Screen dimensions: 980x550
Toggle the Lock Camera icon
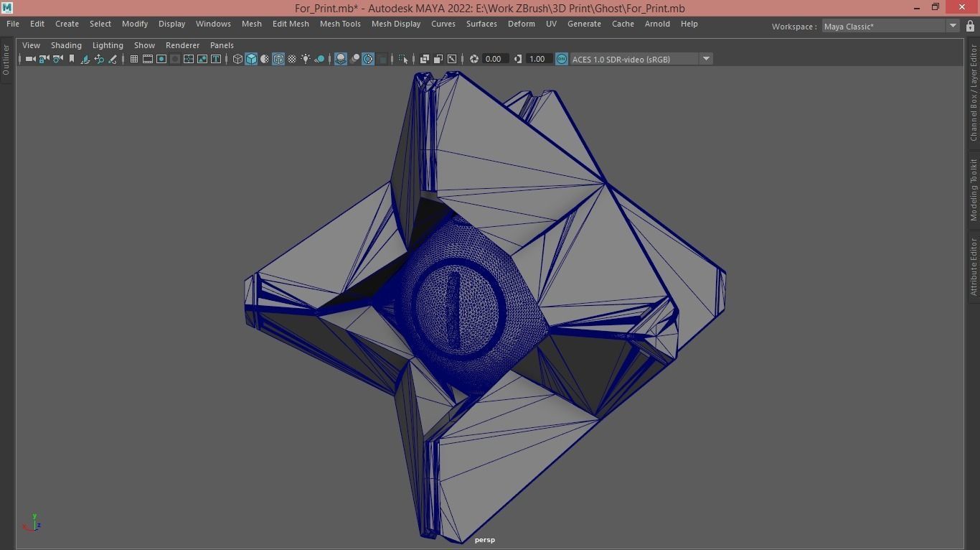tap(44, 59)
